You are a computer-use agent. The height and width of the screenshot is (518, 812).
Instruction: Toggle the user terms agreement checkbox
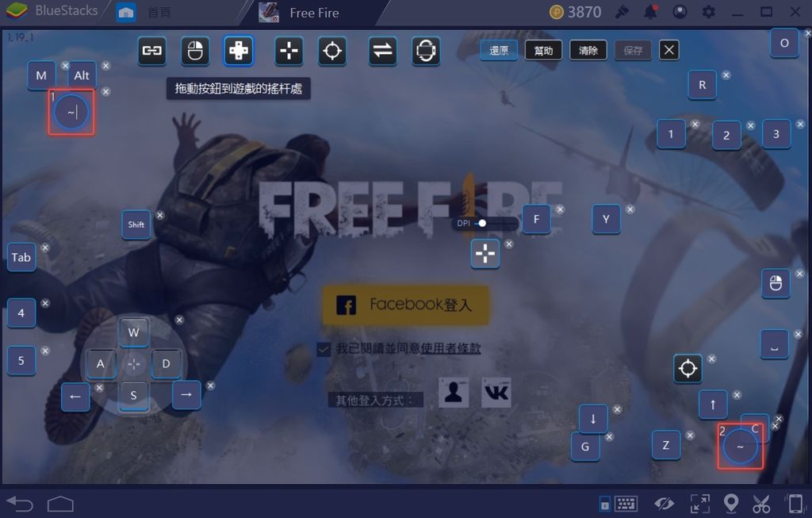pos(324,349)
